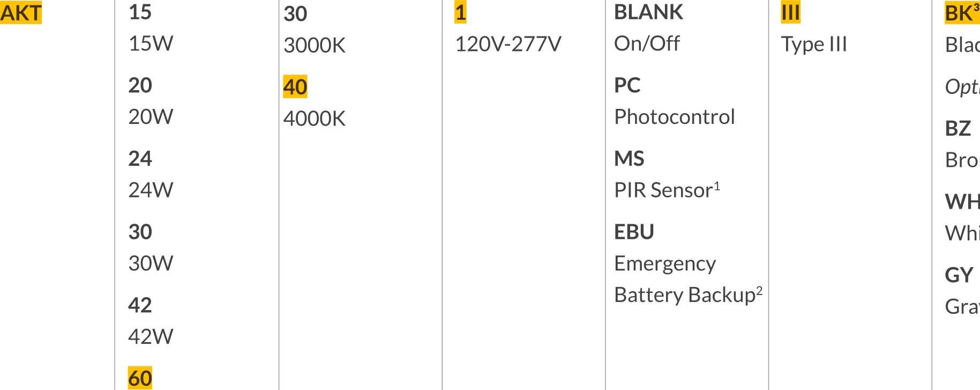Click the highlighted 60 wattage code
This screenshot has width=980, height=390.
point(140,378)
